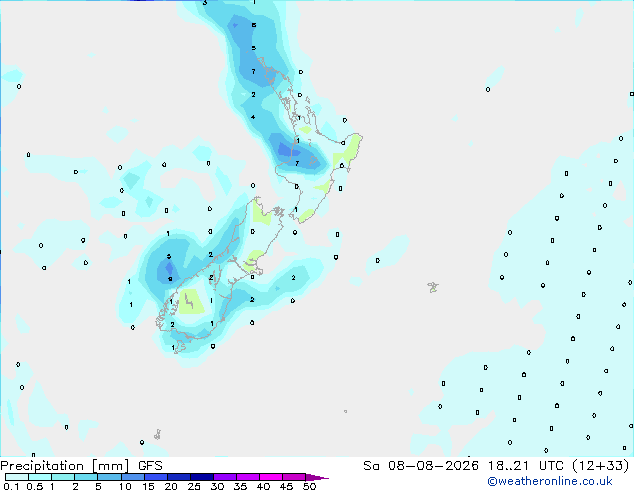Pick the 5–10 mm legend swatch
634x490 pixels.
(x=109, y=477)
